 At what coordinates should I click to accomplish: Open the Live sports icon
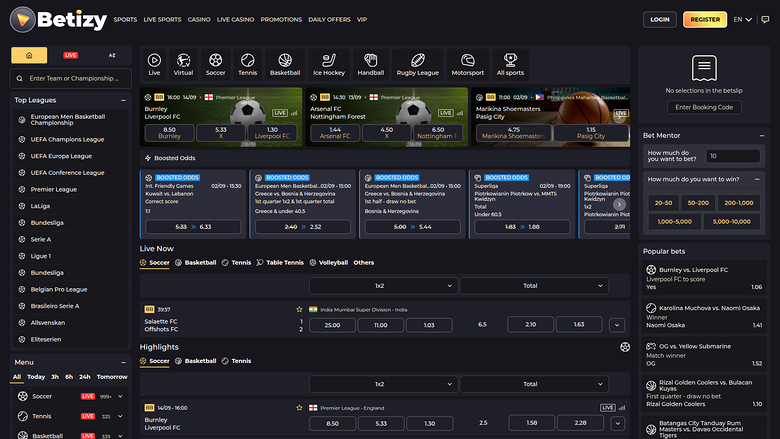154,65
